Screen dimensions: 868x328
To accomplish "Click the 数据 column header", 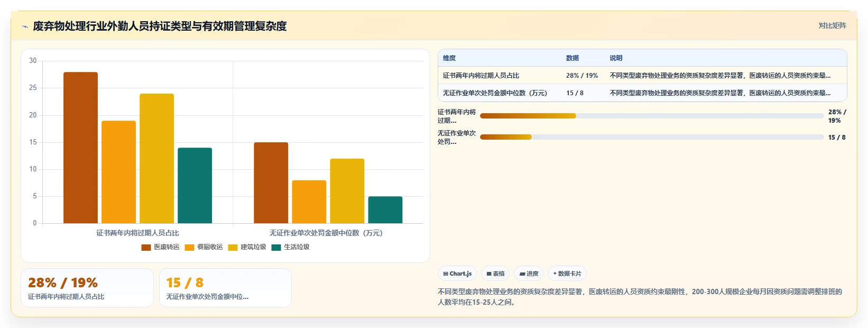I will (x=572, y=58).
